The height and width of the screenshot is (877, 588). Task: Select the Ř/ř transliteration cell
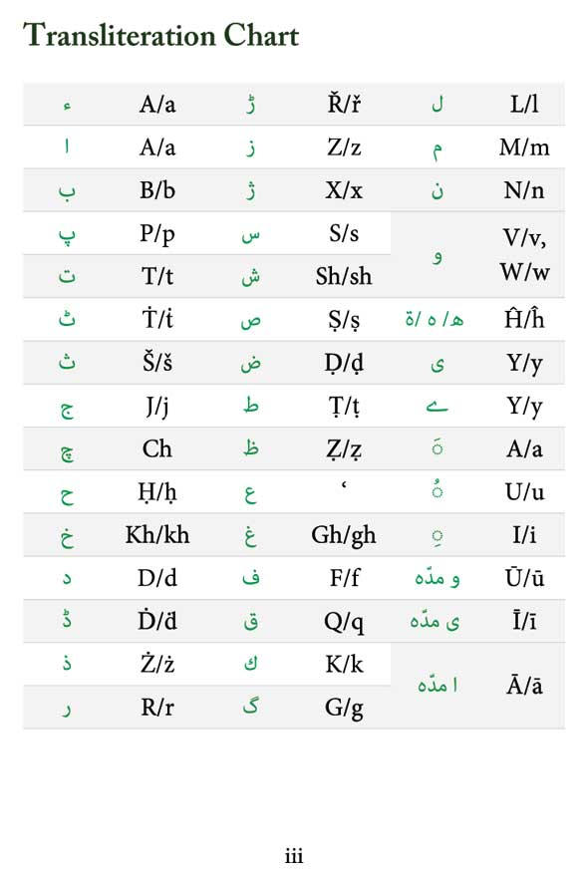[344, 104]
